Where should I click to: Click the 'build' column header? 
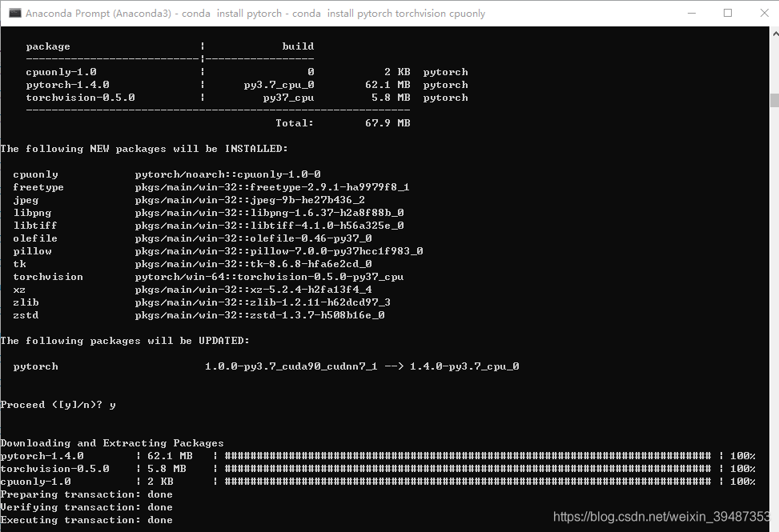click(298, 46)
